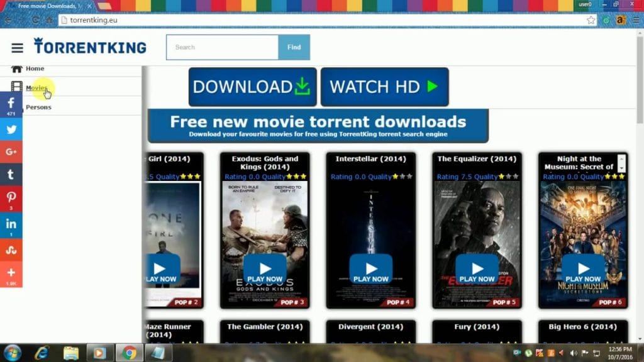Open media player from taskbar
The width and height of the screenshot is (644, 362).
[x=99, y=353]
